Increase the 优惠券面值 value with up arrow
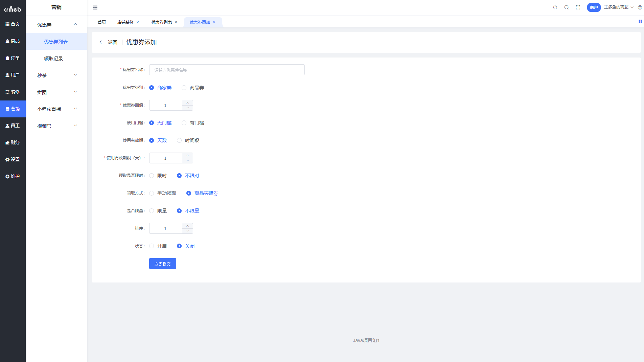Image resolution: width=644 pixels, height=362 pixels. (x=187, y=103)
